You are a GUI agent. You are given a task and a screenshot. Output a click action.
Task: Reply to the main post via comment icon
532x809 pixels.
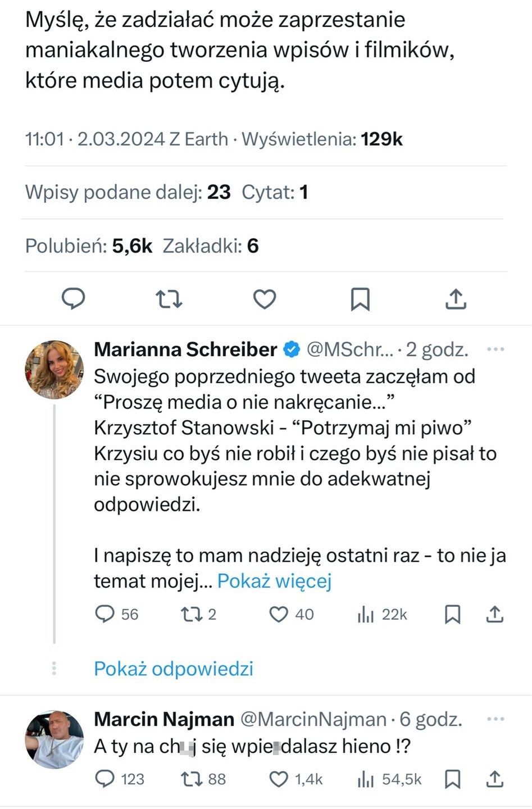73,298
